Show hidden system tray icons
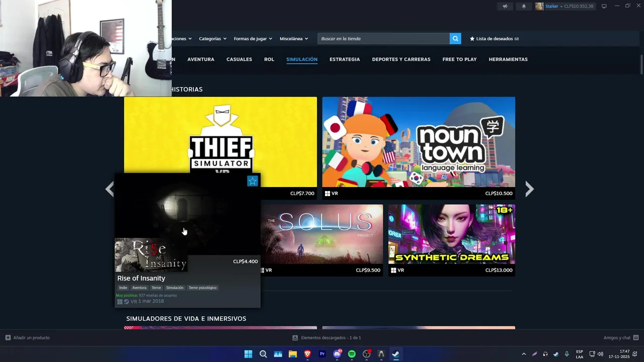 click(x=524, y=354)
